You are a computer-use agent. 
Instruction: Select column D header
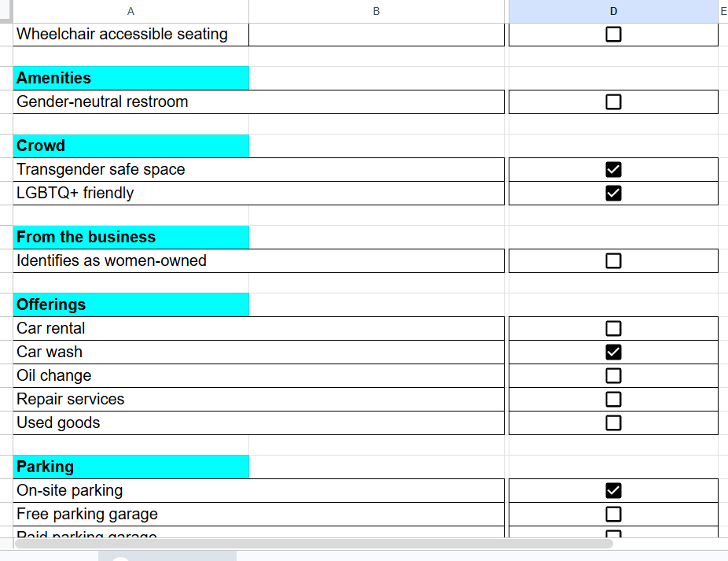coord(613,11)
